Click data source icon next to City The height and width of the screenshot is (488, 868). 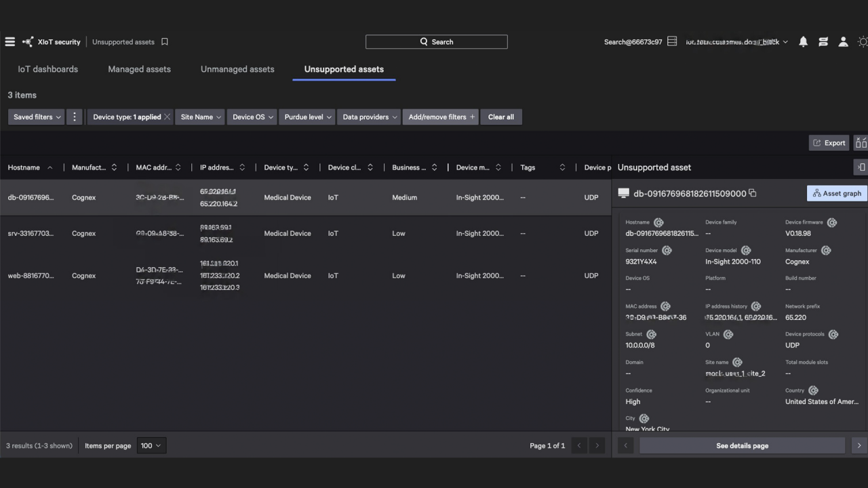pyautogui.click(x=644, y=418)
